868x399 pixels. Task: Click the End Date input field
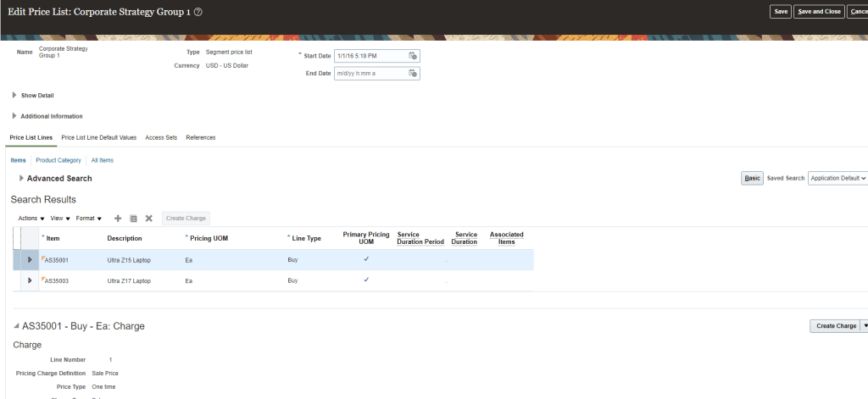coord(370,74)
